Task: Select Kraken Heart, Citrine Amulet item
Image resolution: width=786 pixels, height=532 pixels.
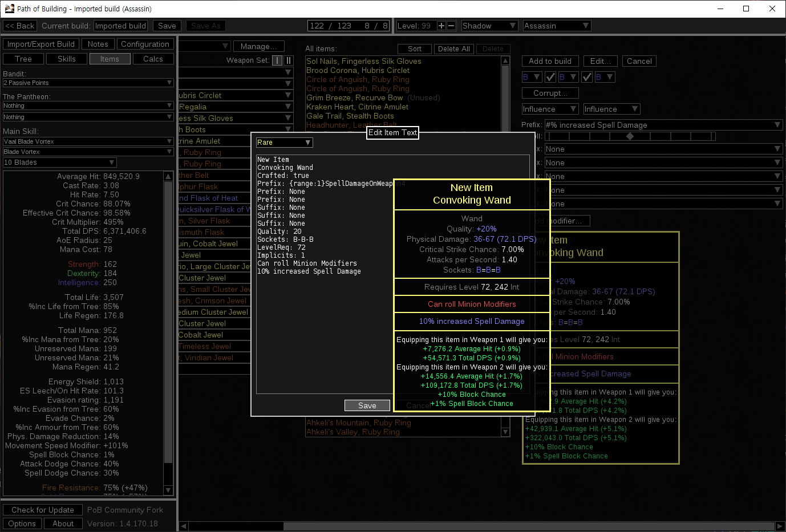Action: pos(358,107)
